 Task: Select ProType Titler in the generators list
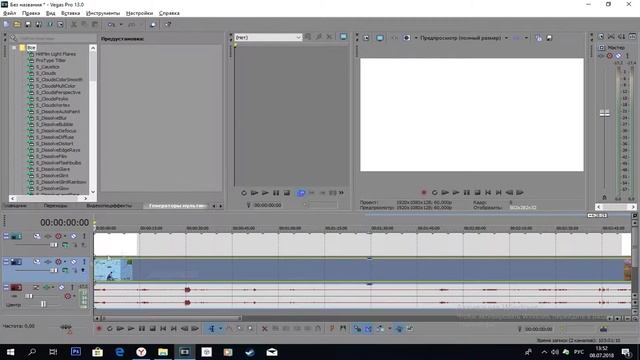click(x=51, y=60)
